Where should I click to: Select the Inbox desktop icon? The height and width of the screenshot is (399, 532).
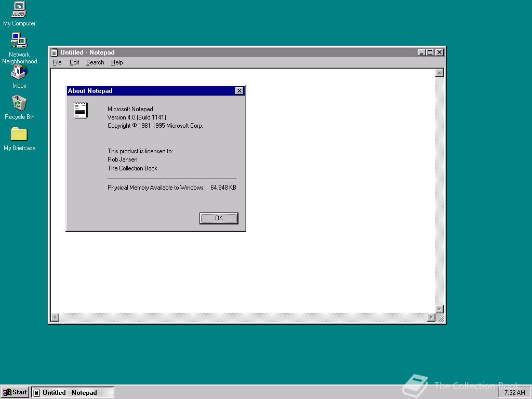point(19,77)
